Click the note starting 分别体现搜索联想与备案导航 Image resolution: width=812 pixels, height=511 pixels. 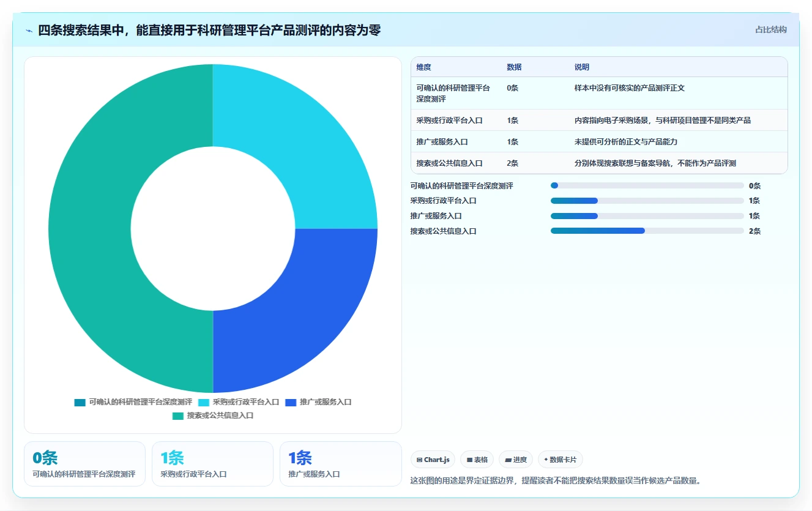655,163
